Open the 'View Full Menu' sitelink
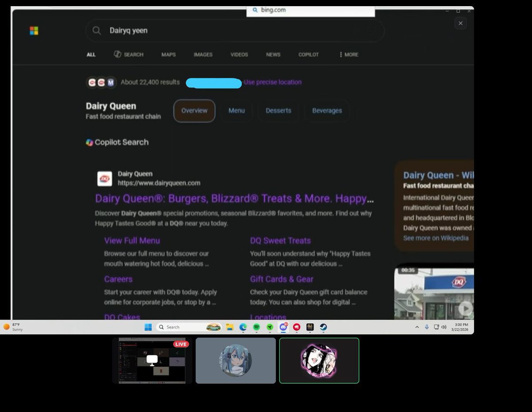The width and height of the screenshot is (532, 412). (132, 241)
